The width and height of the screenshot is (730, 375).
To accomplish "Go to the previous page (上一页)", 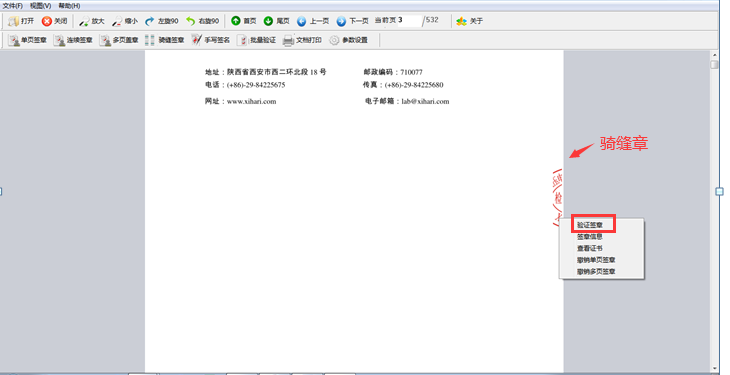I will [313, 21].
